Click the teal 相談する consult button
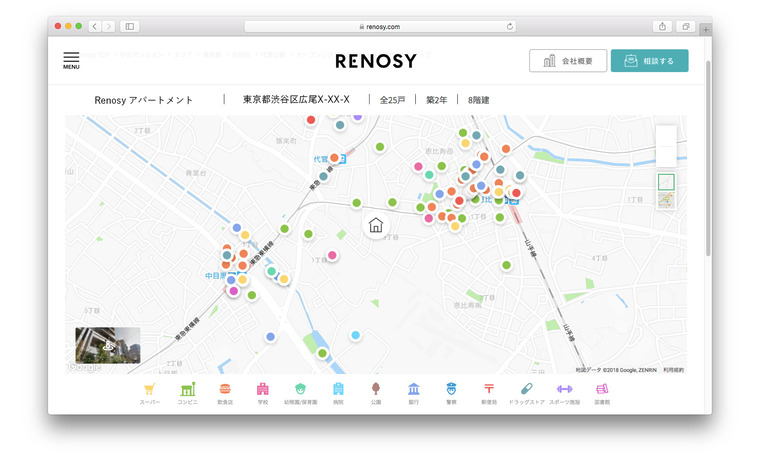The image size is (760, 456). click(x=649, y=61)
